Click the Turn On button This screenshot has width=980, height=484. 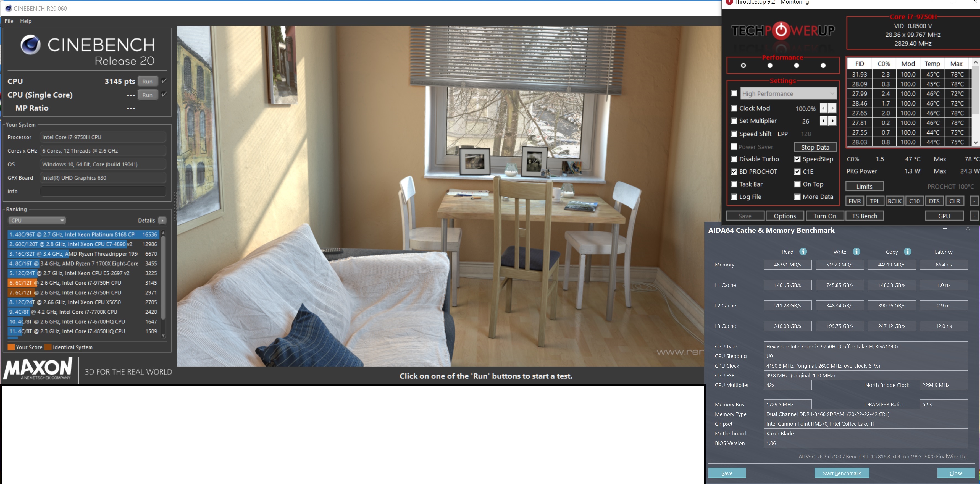pyautogui.click(x=825, y=216)
